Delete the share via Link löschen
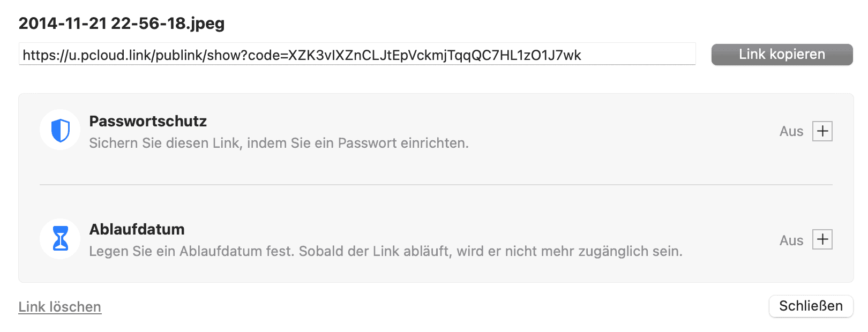868x332 pixels. tap(60, 307)
